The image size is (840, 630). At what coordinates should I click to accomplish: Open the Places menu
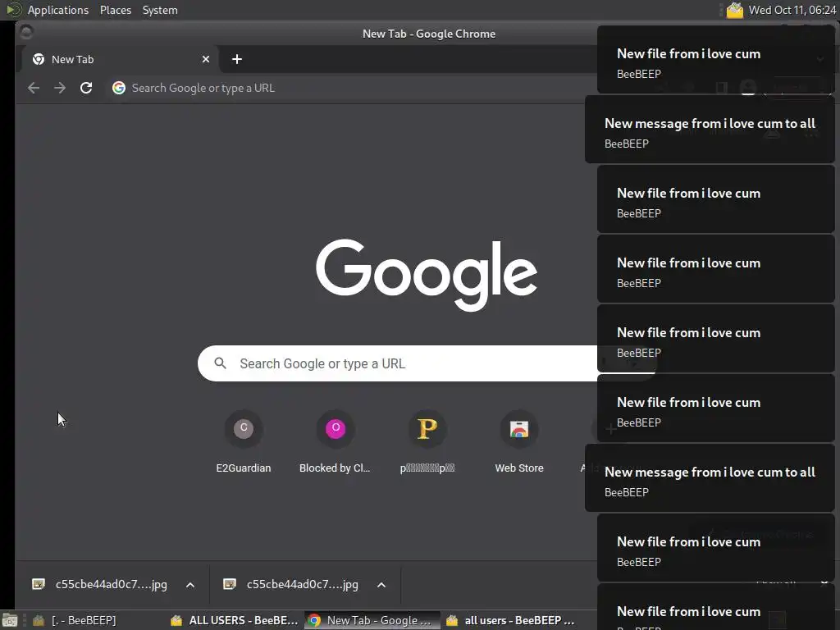coord(115,10)
